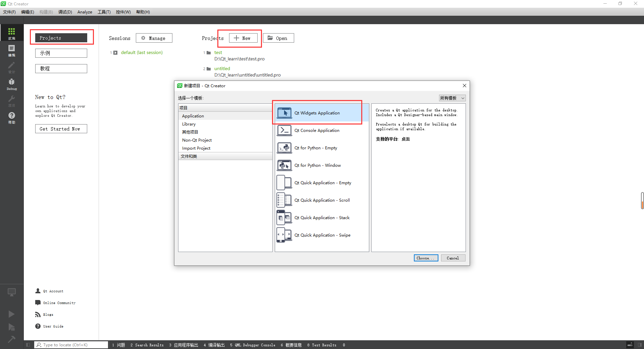Click the Qt Account link

coord(53,291)
